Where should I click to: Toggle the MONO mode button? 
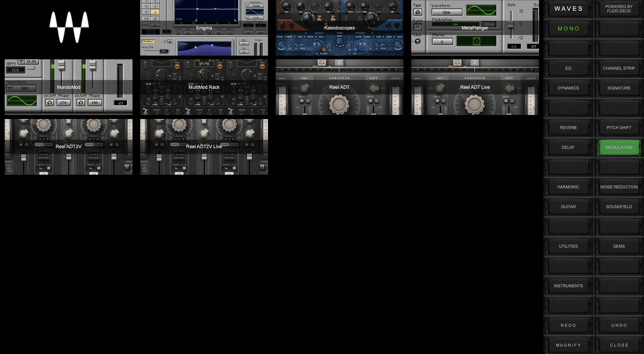click(x=568, y=29)
